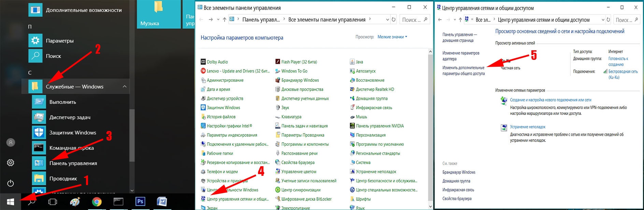Select Командная строка from the Start list

click(x=71, y=148)
